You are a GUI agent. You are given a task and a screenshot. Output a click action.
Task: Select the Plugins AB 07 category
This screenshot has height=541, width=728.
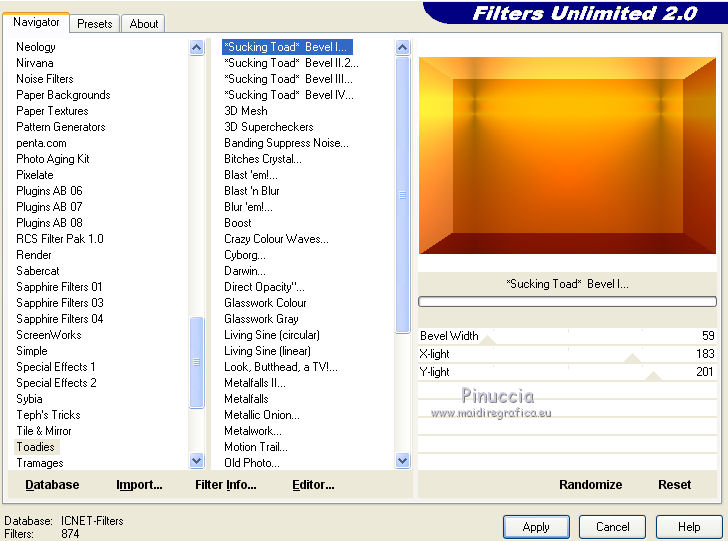49,207
